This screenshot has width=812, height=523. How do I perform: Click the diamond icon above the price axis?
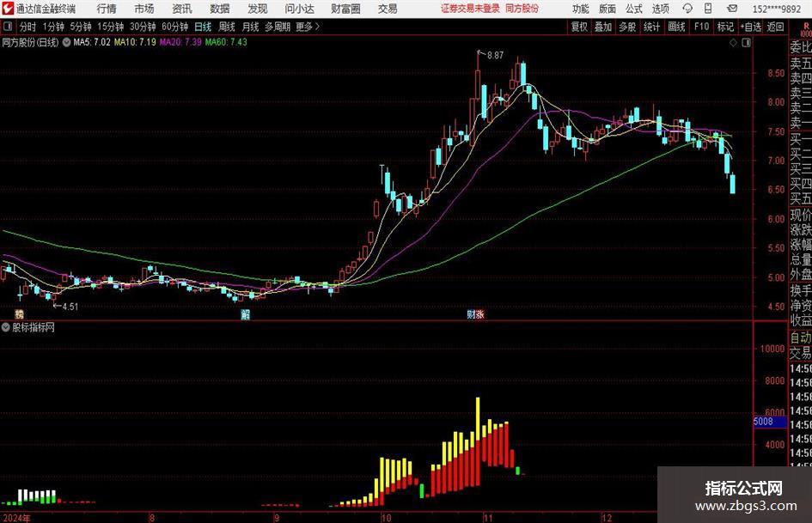pos(733,43)
